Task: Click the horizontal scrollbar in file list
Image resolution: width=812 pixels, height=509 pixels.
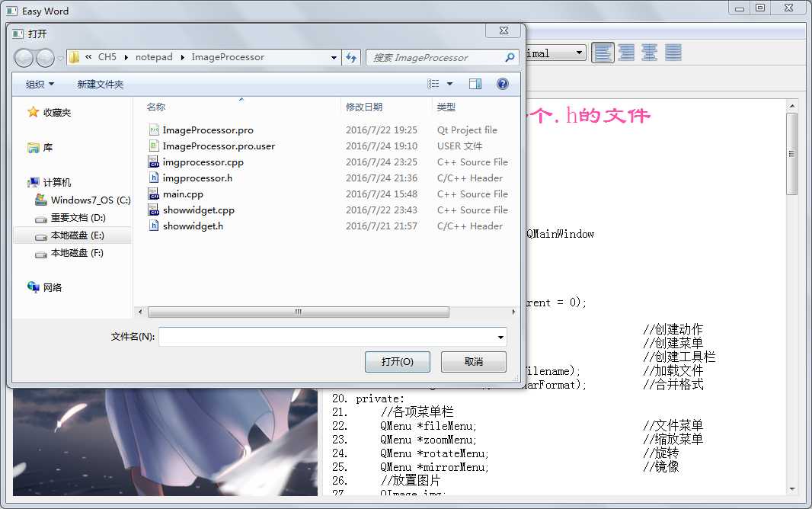Action: click(x=299, y=312)
